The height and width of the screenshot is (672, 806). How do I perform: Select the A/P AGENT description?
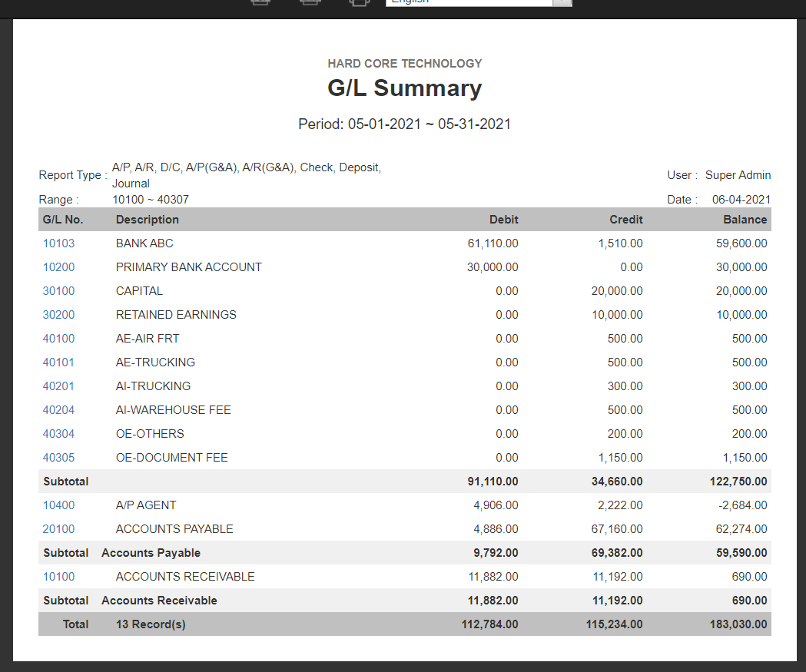[x=146, y=505]
